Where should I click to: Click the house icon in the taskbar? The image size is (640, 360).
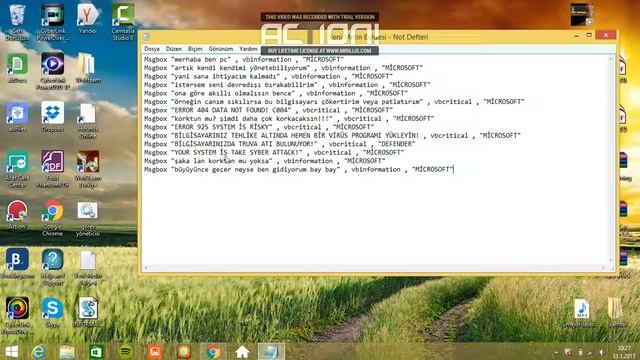(x=242, y=352)
